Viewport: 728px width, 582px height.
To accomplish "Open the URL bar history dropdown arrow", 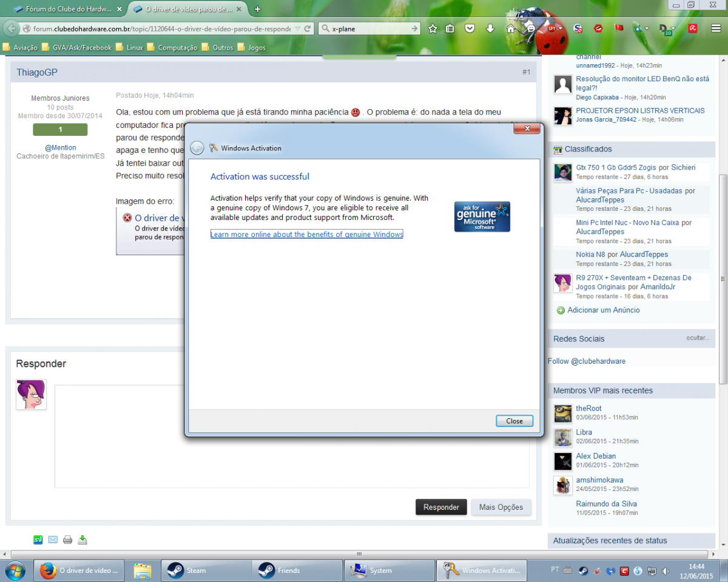I will click(x=297, y=28).
